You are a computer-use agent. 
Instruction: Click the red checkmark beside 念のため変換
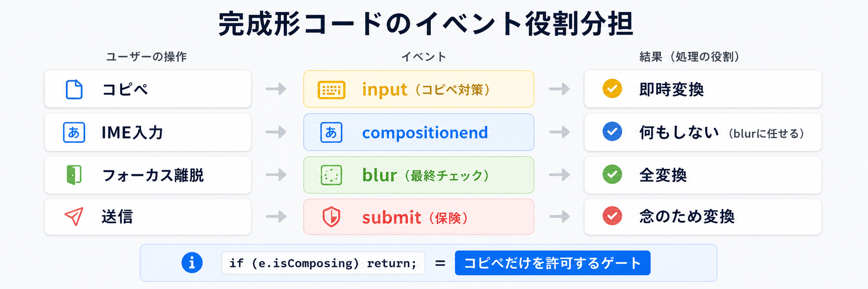click(612, 216)
